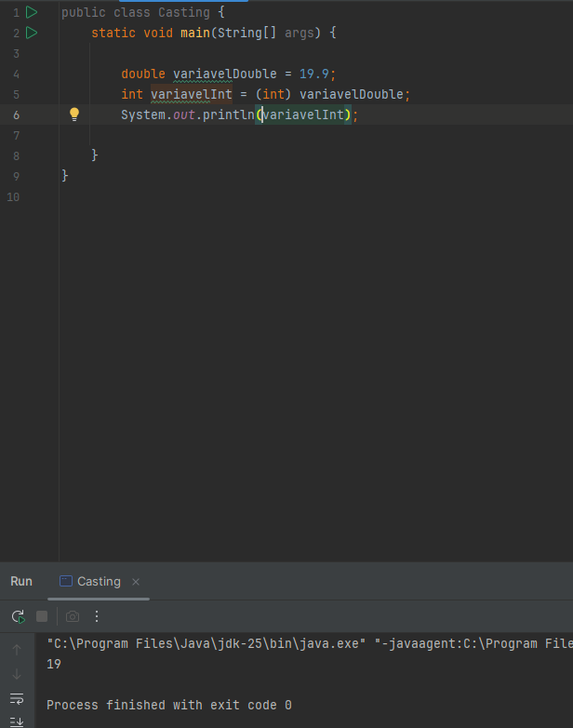Click the console output 19
Screen dimensions: 573x728
pyautogui.click(x=54, y=664)
